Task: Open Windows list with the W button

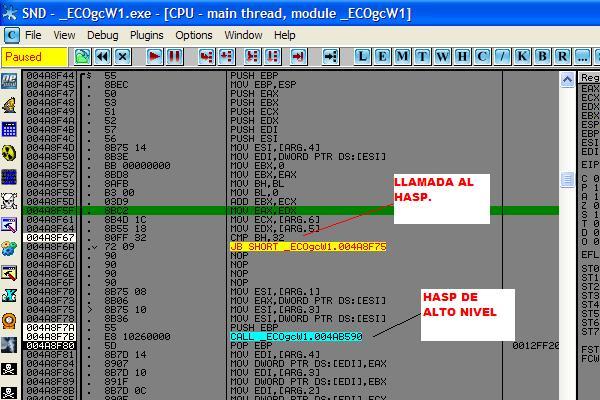Action: tap(442, 57)
